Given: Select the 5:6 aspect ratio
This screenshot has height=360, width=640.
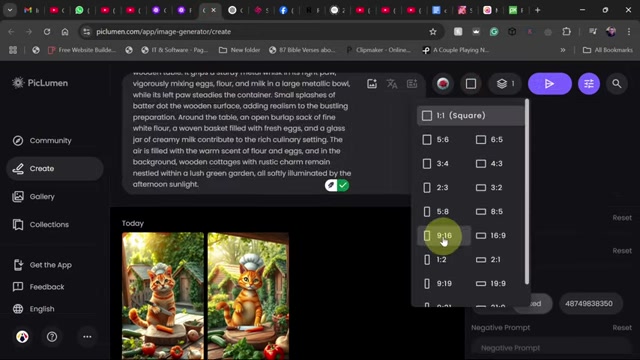Looking at the screenshot, I should coord(436,140).
